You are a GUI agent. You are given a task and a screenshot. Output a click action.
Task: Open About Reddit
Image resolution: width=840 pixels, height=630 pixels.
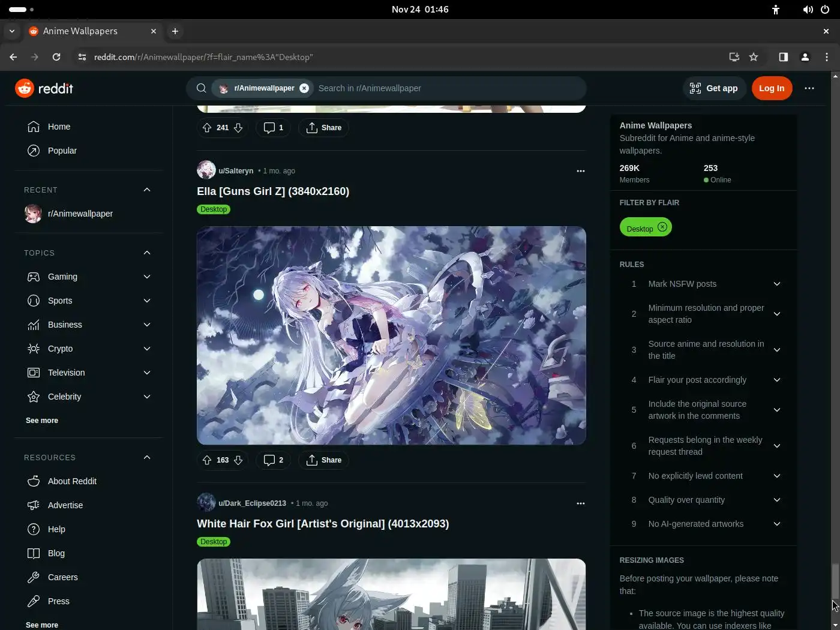[x=89, y=481]
